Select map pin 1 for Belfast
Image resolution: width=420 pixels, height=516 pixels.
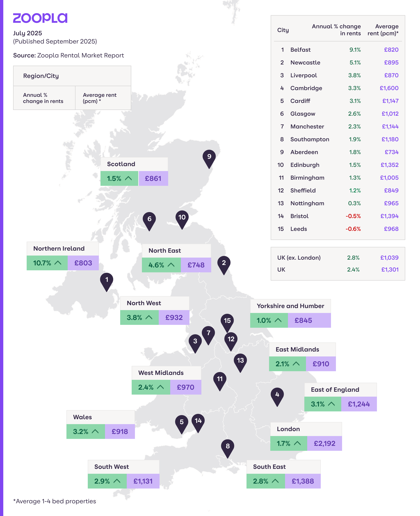point(106,280)
